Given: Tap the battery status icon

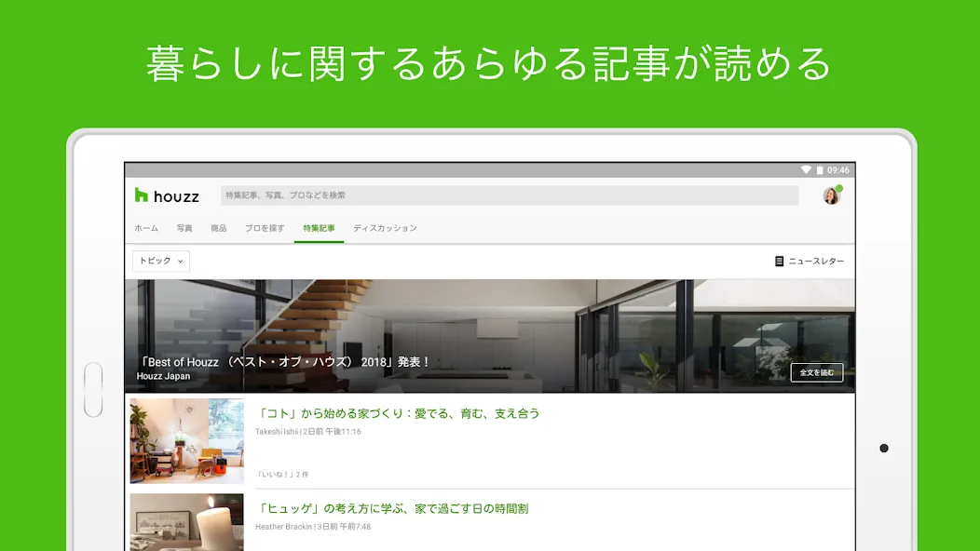Looking at the screenshot, I should [x=820, y=170].
